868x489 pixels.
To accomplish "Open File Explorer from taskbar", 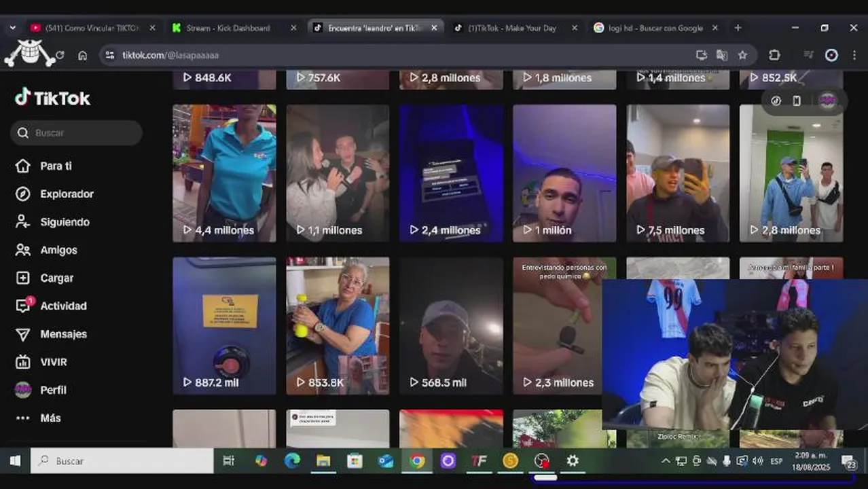I will click(x=323, y=461).
